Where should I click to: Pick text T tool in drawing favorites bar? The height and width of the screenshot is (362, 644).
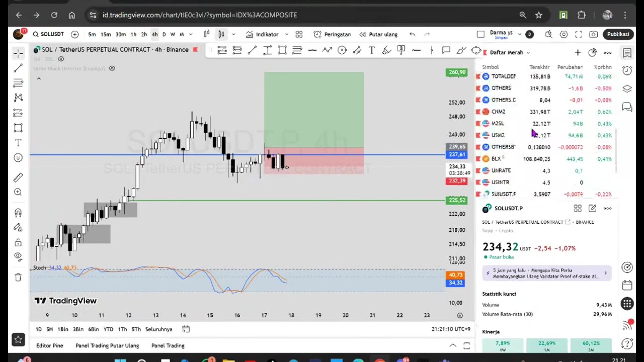[371, 50]
